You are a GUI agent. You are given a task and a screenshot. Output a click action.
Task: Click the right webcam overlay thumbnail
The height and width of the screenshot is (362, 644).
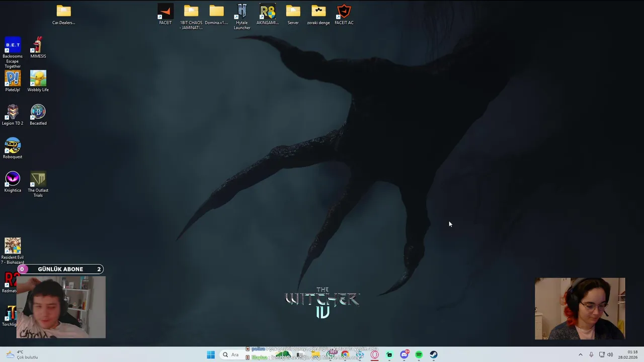coord(580,309)
